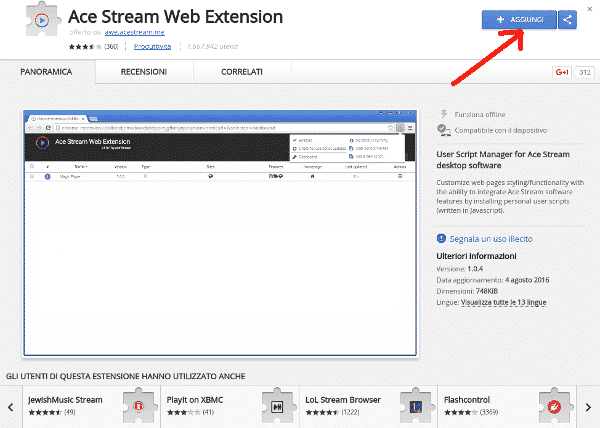Click the User Script Manager heading
The height and width of the screenshot is (428, 600).
coord(503,160)
